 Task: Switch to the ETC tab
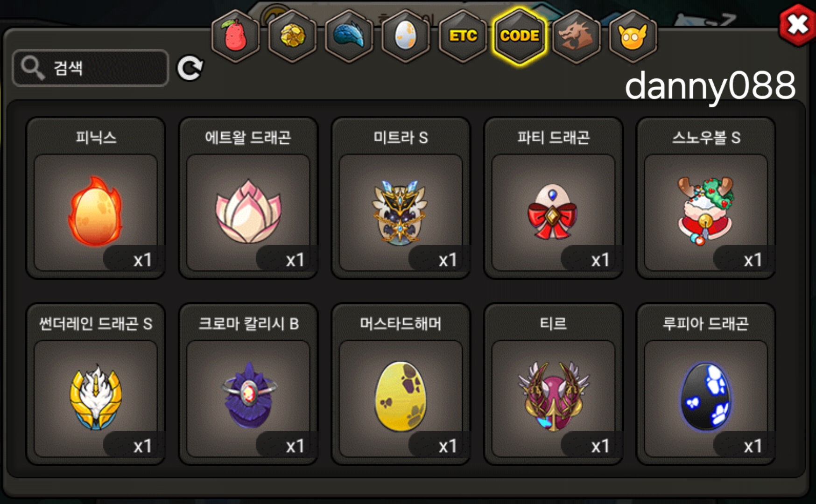click(x=463, y=36)
